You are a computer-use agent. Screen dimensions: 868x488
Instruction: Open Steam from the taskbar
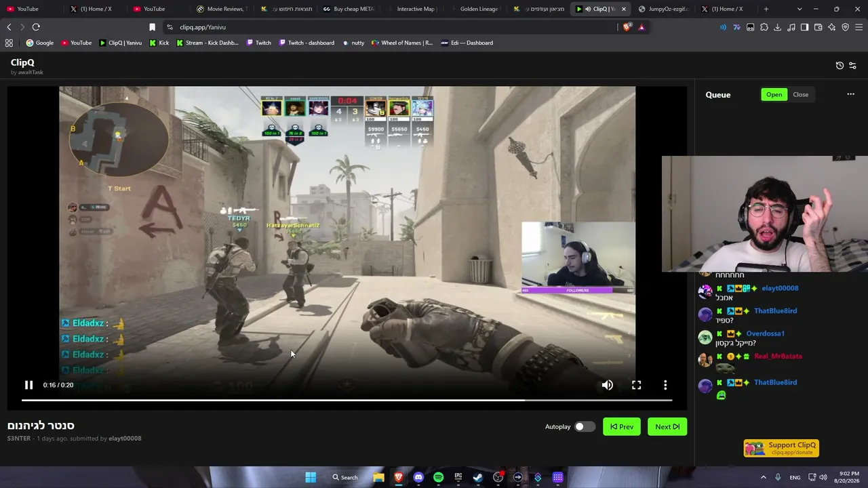click(x=478, y=477)
